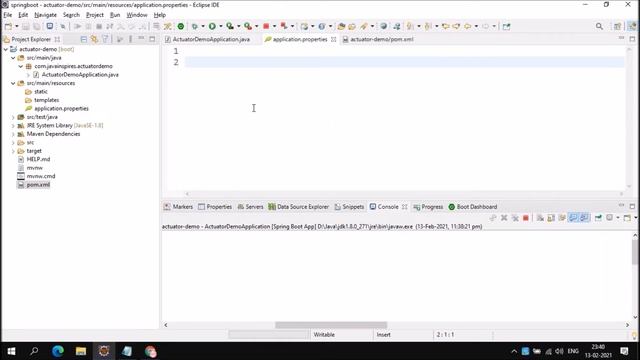Collapse the com.javainspires.actuatordemo package
Screen dimensions: 640x360
20,66
